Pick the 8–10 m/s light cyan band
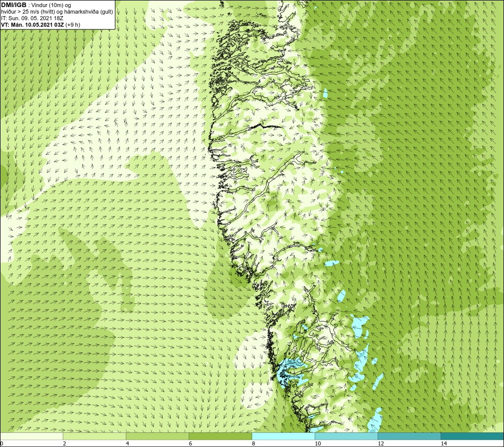 [x=283, y=436]
